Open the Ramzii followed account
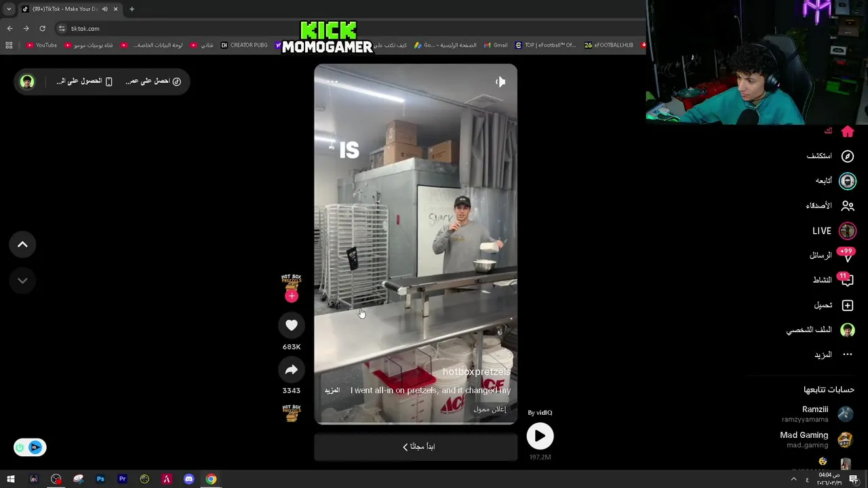 tap(817, 413)
